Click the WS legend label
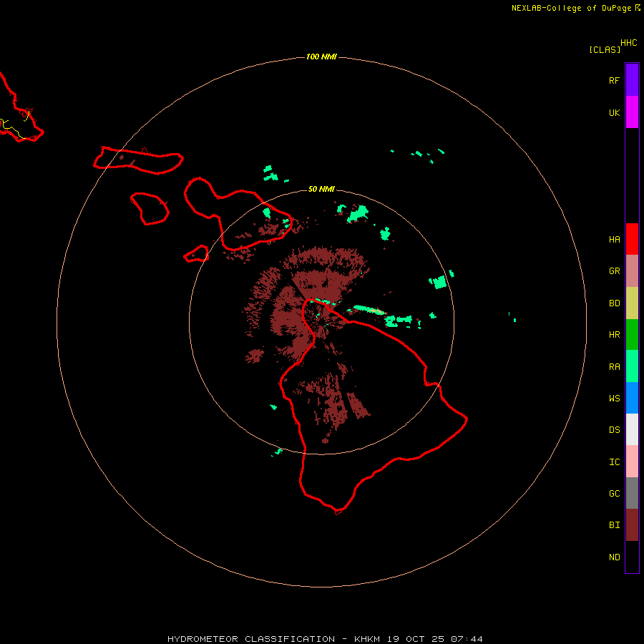644x644 pixels. (x=614, y=399)
